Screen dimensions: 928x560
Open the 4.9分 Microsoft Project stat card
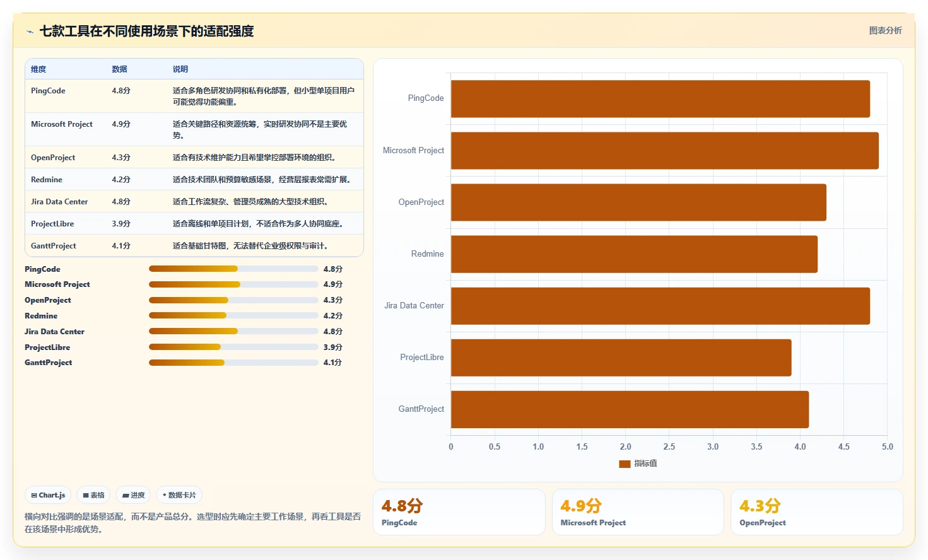(x=638, y=512)
